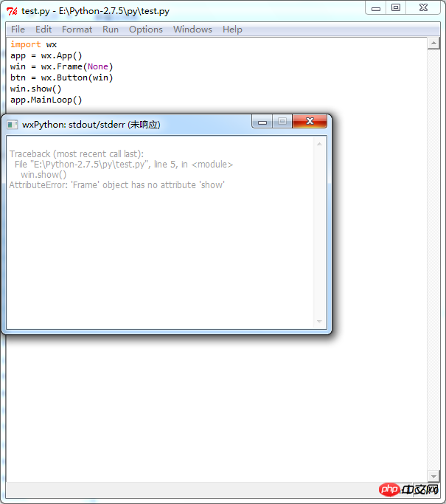
Task: Click the AttributeError message line
Action: click(x=117, y=184)
